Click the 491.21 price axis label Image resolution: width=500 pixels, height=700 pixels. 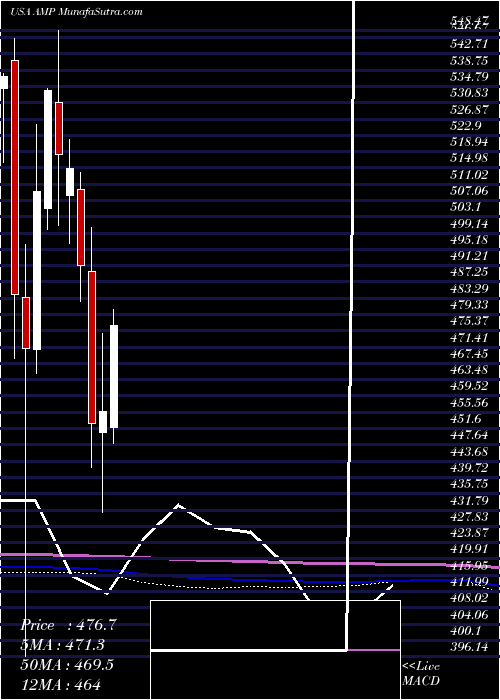[x=470, y=257]
